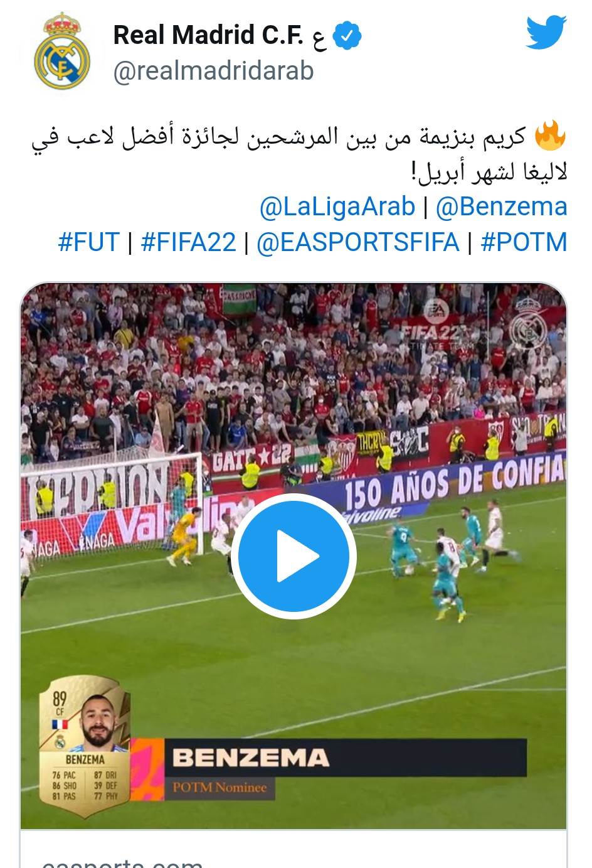Follow the #POTM hashtag
592x868 pixels.
[x=524, y=242]
